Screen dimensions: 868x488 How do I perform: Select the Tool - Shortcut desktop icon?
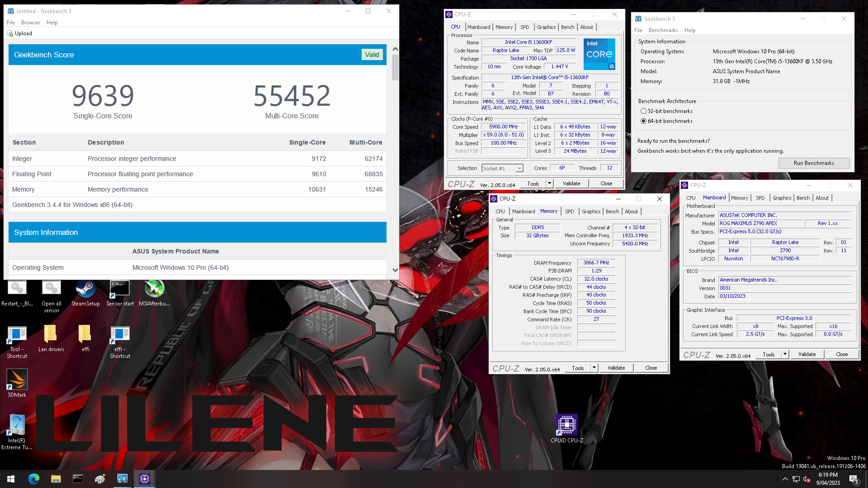click(17, 342)
